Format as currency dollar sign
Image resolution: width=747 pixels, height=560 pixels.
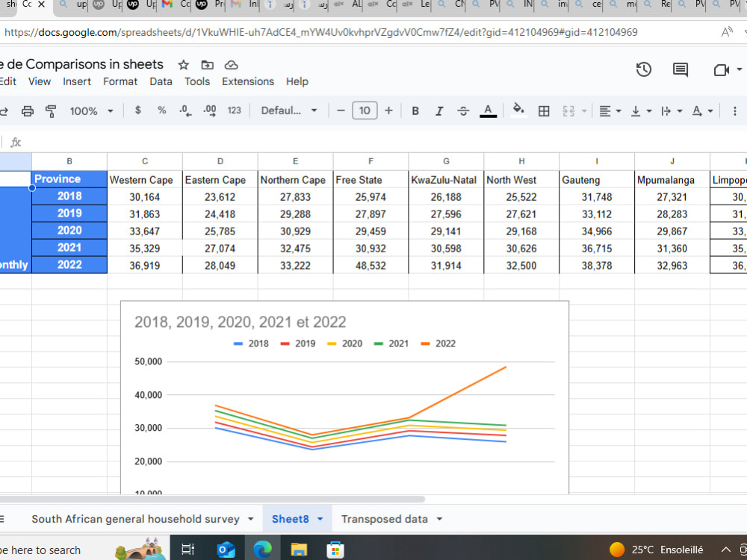137,111
